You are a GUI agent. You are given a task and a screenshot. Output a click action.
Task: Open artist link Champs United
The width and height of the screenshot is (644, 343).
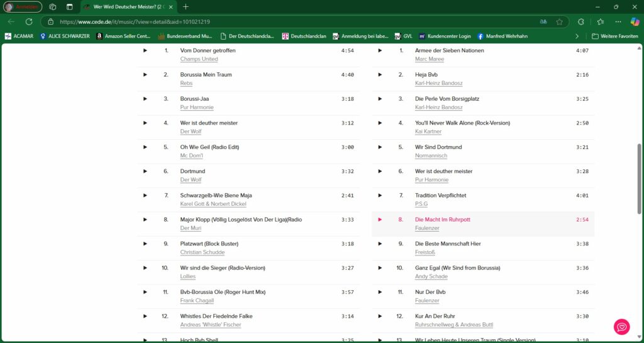199,59
